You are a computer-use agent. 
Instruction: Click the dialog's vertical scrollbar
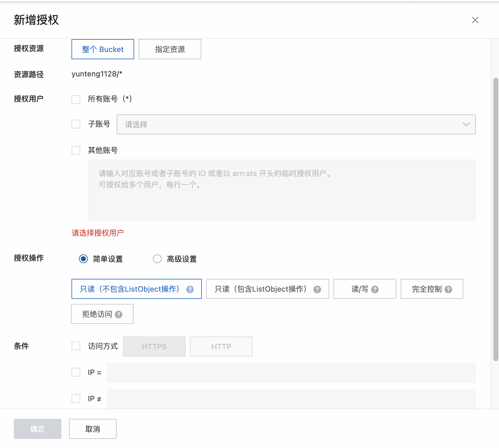496,219
